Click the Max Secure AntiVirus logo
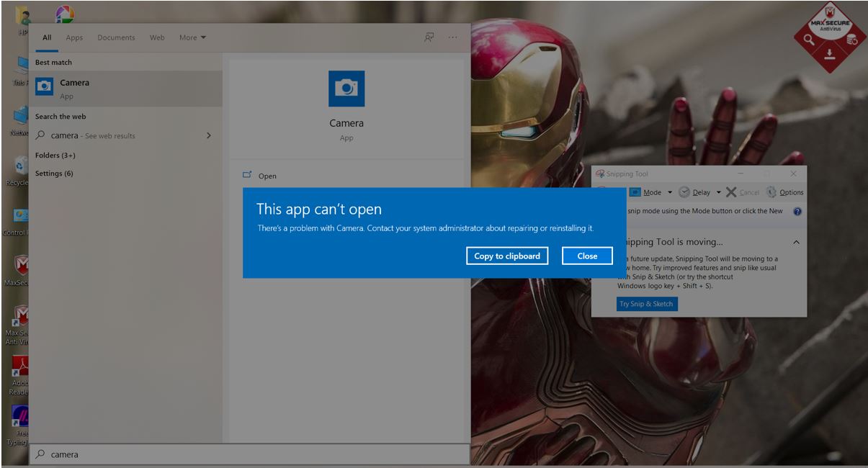 831,20
